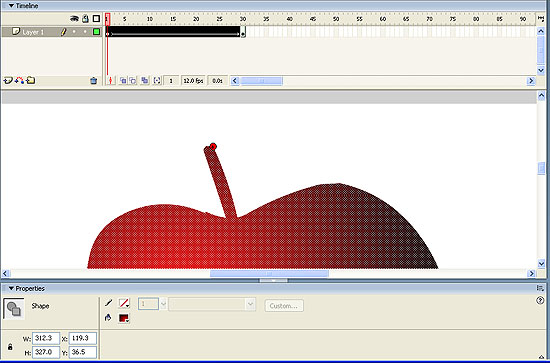Click the H height field 327.0
This screenshot has height=363, width=550.
46,352
